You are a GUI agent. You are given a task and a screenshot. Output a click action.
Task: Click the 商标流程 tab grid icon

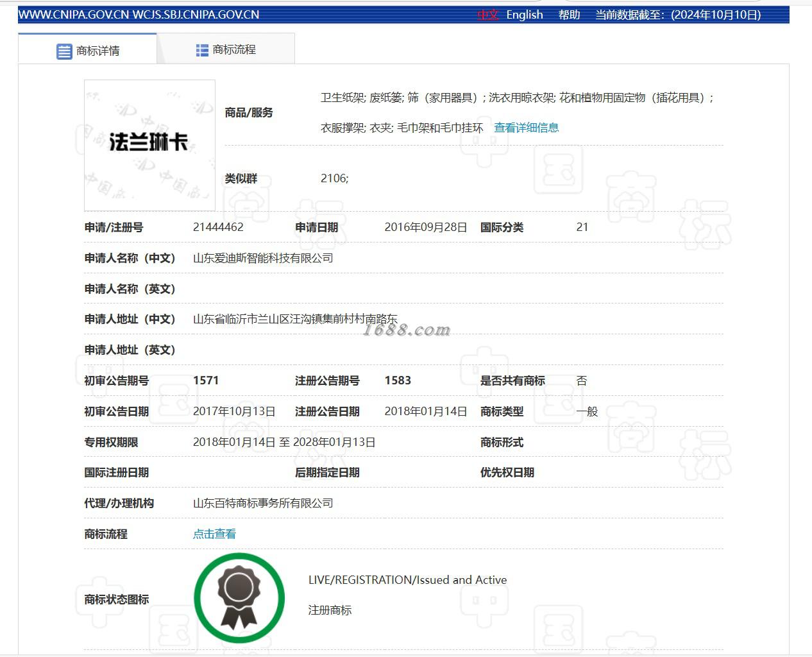[202, 50]
